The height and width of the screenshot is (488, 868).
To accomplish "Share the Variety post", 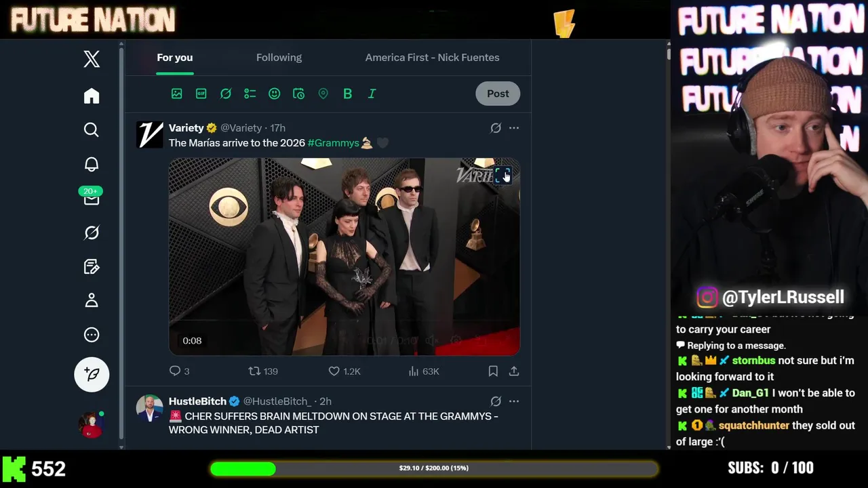I will coord(514,371).
